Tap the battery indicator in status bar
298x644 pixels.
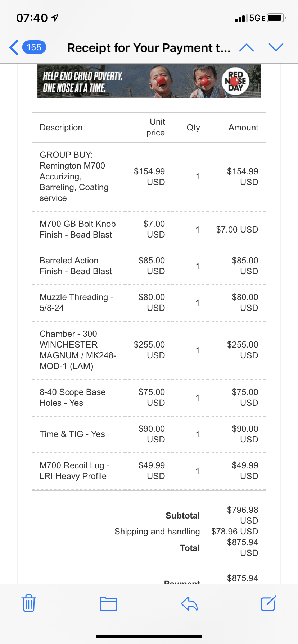[276, 18]
